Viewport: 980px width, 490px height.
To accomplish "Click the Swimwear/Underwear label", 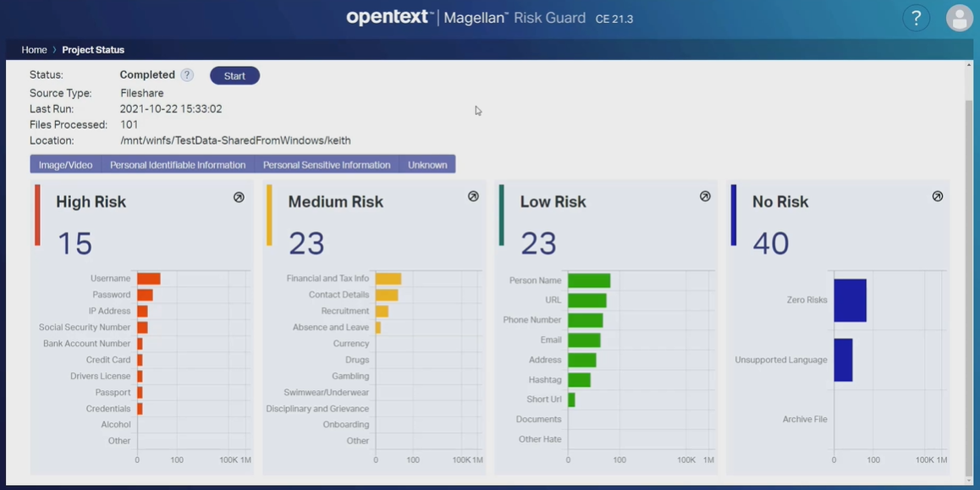I will (x=327, y=393).
